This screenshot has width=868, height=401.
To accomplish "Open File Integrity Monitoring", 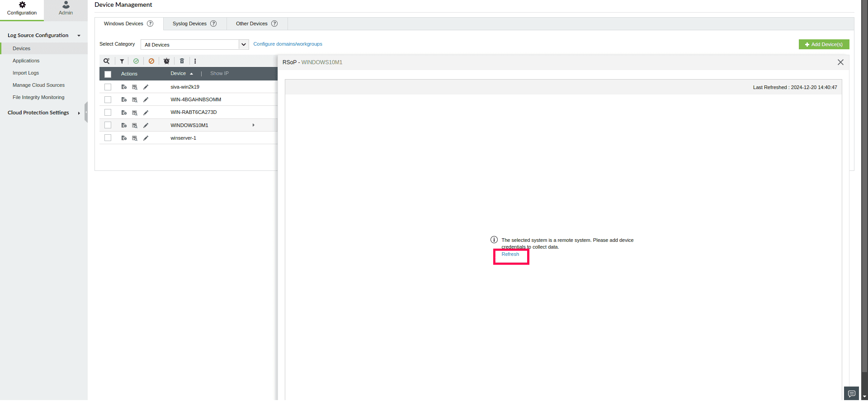I will (38, 97).
